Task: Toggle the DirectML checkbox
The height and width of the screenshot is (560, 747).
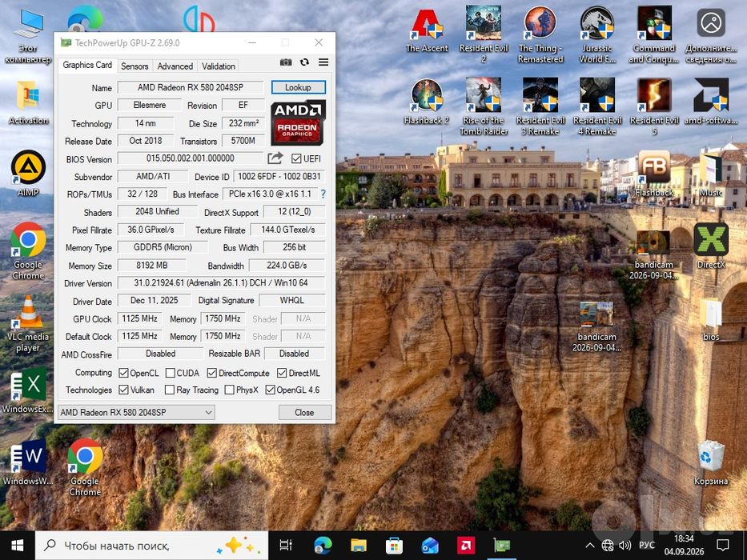Action: pos(282,373)
